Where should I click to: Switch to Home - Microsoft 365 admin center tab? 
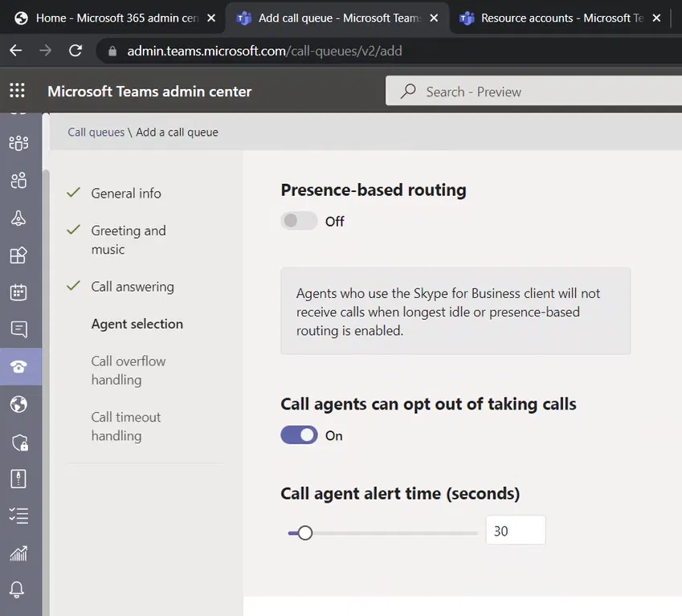(x=112, y=18)
